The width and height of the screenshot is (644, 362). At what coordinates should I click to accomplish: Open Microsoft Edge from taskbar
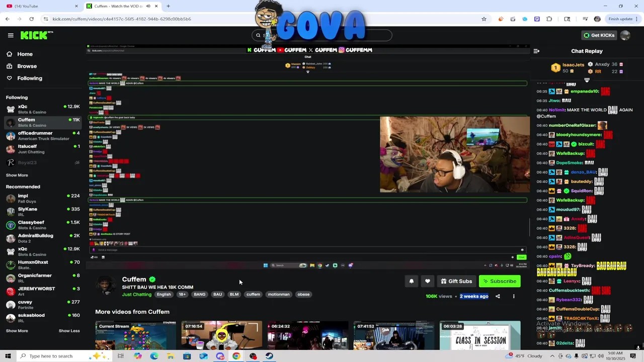[x=154, y=356]
